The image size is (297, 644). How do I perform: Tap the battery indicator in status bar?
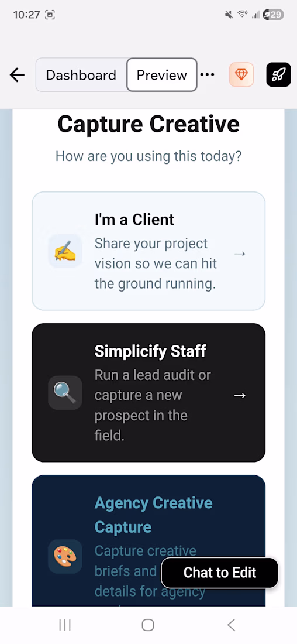click(x=274, y=15)
